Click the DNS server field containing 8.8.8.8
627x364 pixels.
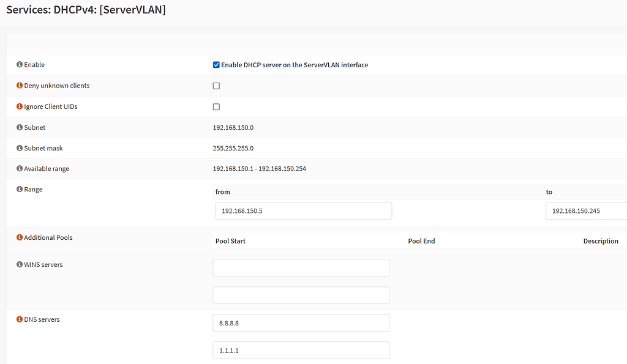(x=301, y=323)
